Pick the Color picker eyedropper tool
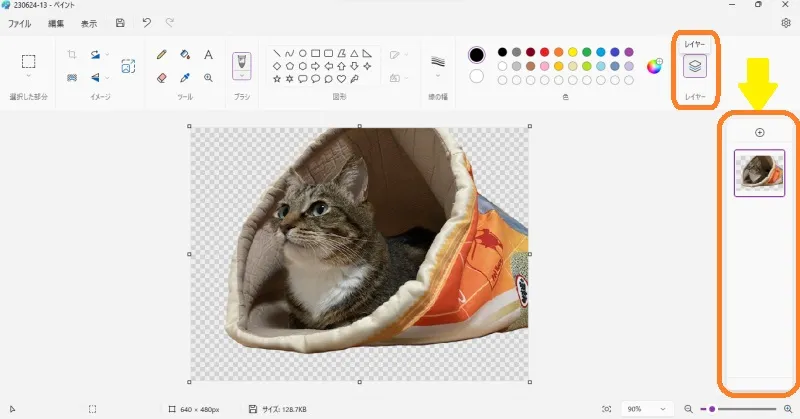800x419 pixels. pyautogui.click(x=185, y=77)
